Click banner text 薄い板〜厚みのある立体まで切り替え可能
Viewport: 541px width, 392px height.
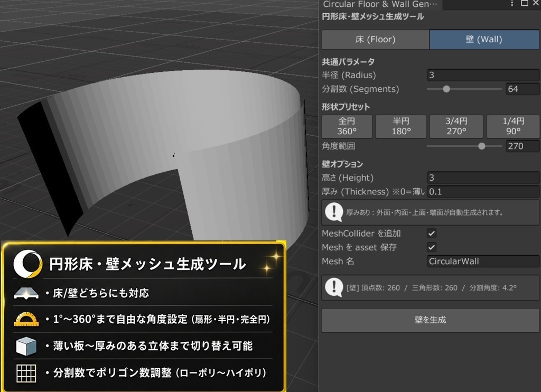pyautogui.click(x=153, y=346)
